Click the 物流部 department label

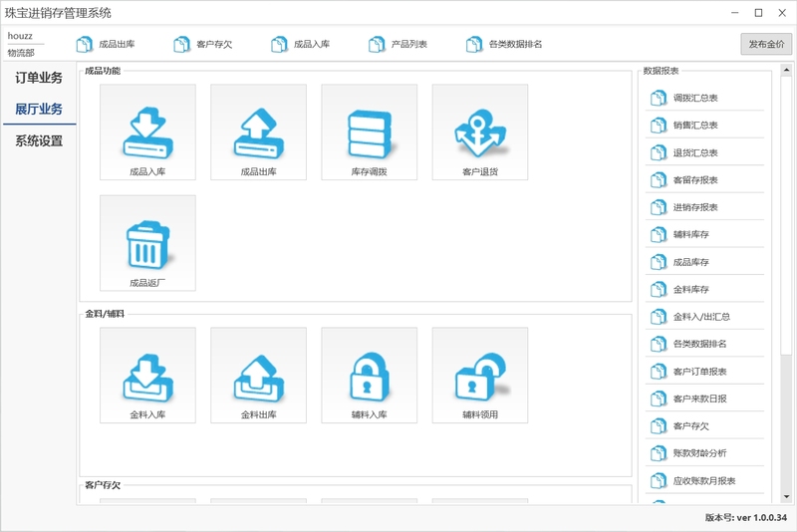tap(21, 53)
